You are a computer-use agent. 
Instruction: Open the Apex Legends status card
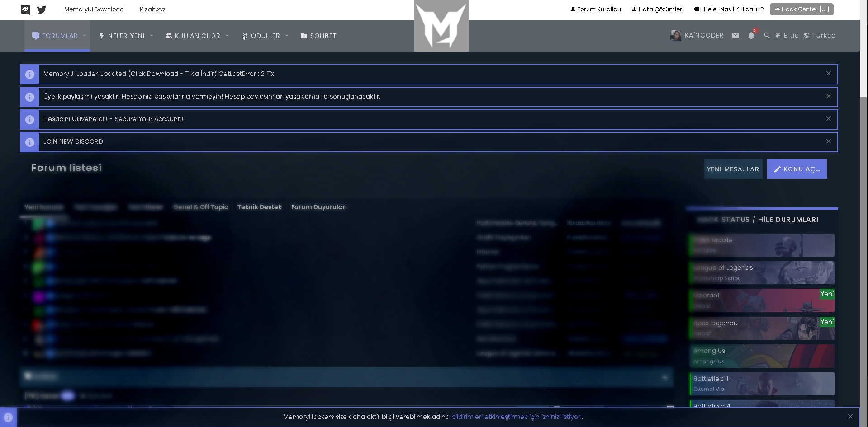[x=762, y=328]
